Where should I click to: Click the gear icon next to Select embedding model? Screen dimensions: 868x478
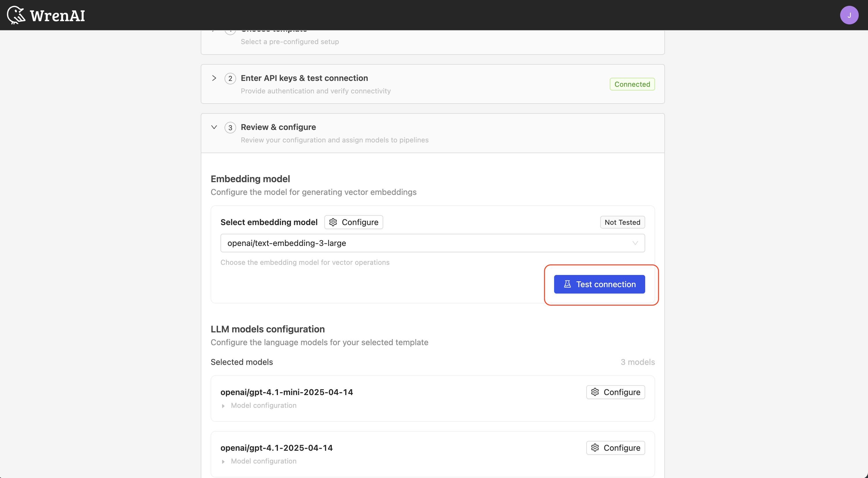[333, 222]
